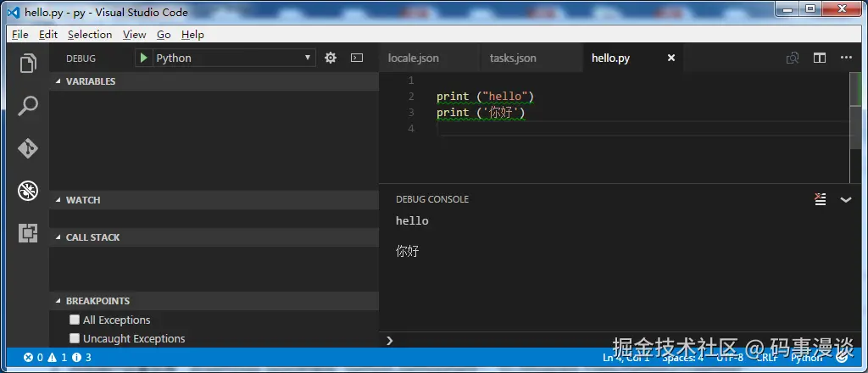Open the Search view in activity bar
Image resolution: width=868 pixels, height=373 pixels.
click(28, 106)
